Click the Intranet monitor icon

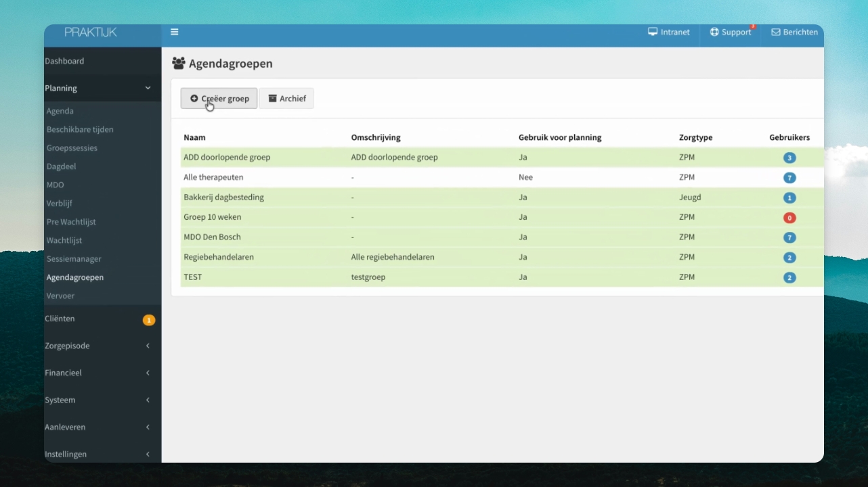(653, 32)
